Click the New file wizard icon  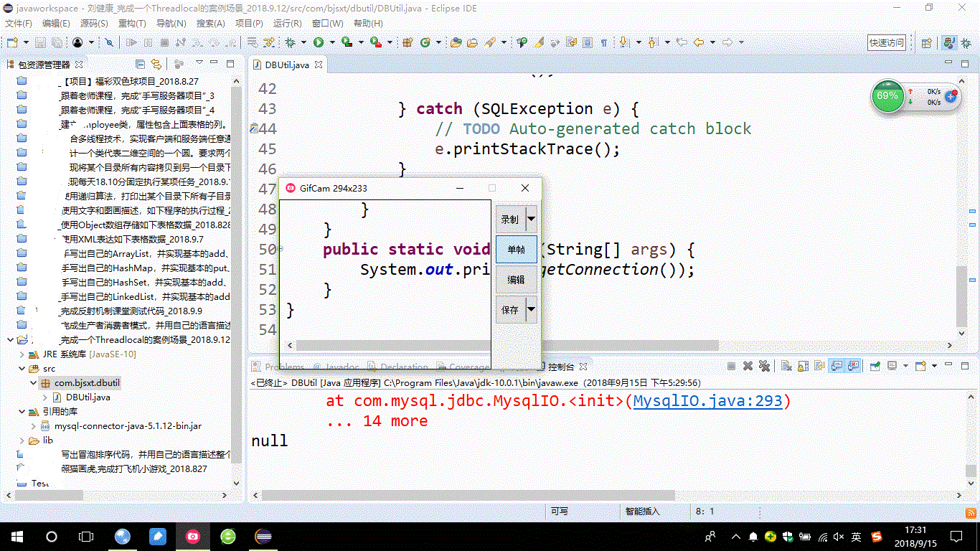click(12, 42)
